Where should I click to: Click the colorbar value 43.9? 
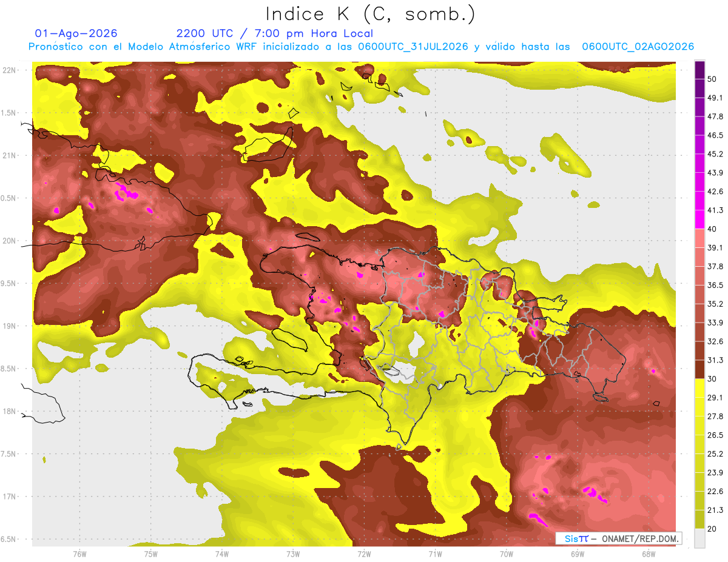pos(715,173)
